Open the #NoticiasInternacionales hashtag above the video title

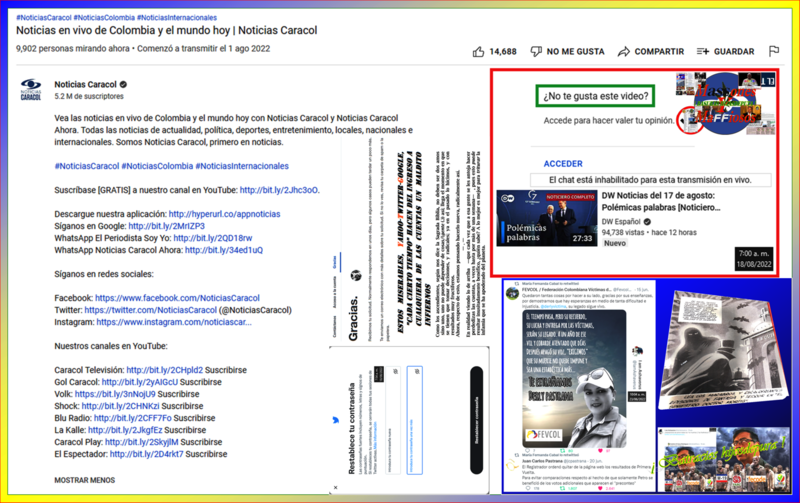click(177, 17)
